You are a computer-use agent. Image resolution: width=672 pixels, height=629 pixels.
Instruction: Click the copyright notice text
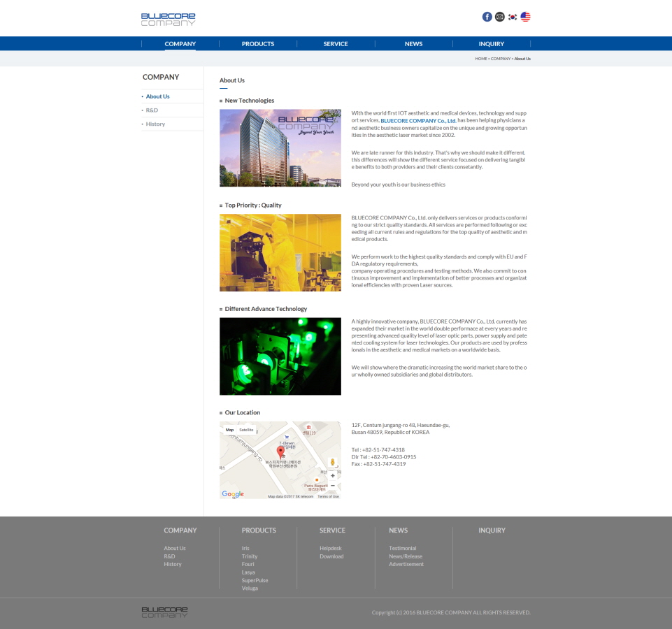coord(451,613)
